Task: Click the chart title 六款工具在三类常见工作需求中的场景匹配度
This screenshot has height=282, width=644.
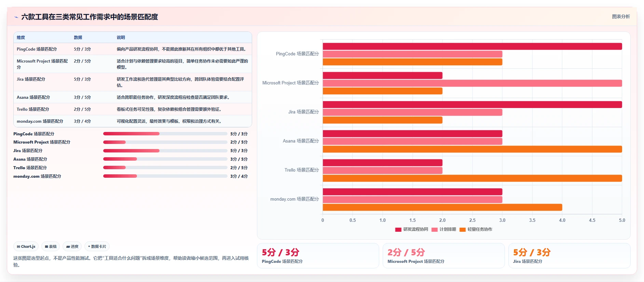Action: [90, 17]
